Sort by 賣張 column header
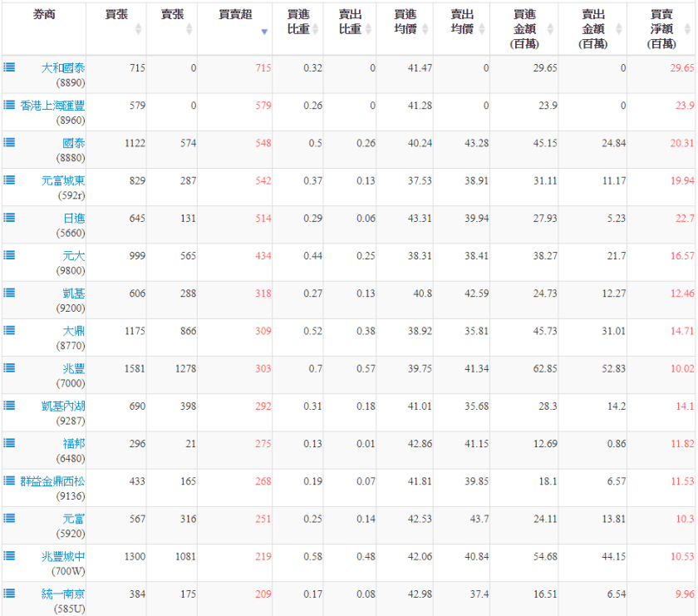Image resolution: width=698 pixels, height=616 pixels. [171, 15]
